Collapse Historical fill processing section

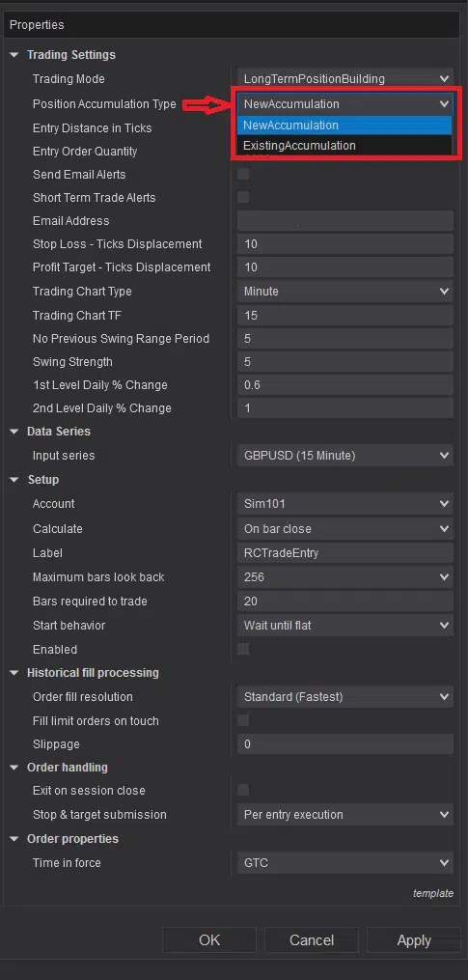click(x=14, y=673)
